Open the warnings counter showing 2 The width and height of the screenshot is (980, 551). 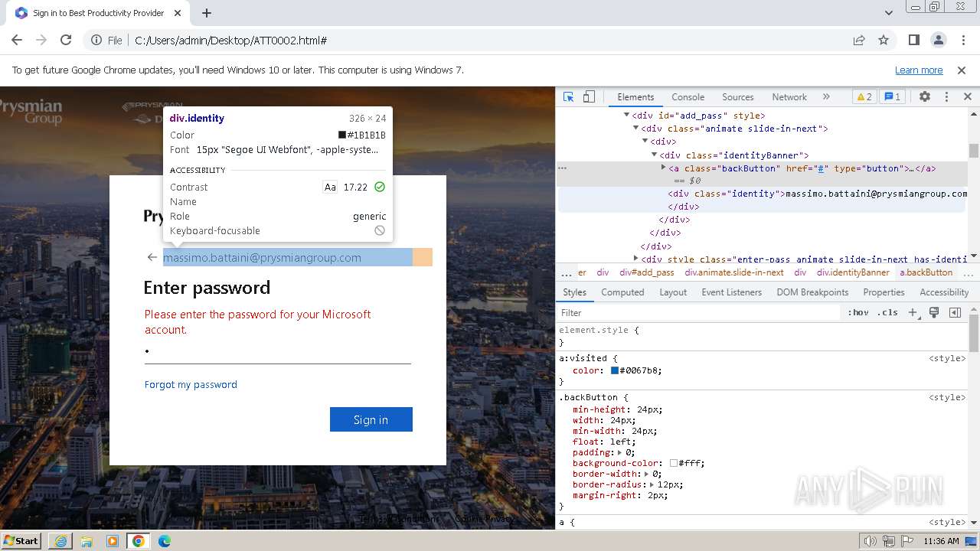tap(864, 97)
